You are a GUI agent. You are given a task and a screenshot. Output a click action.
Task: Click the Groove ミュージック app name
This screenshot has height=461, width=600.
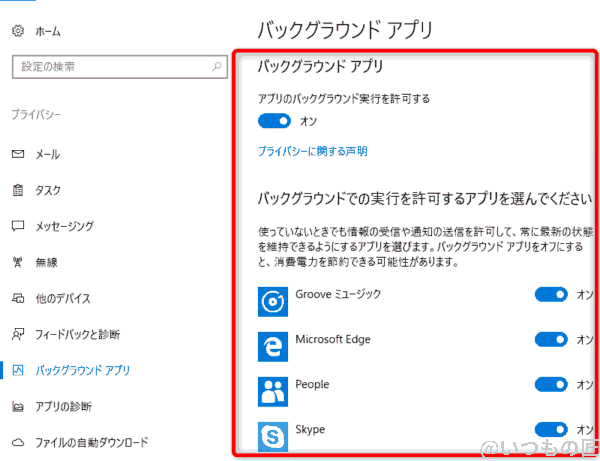coord(338,294)
